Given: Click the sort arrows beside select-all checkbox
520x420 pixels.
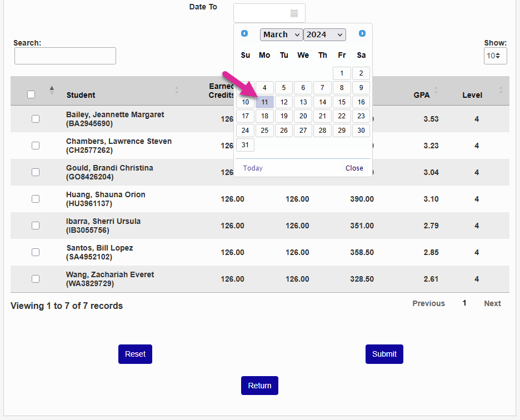Looking at the screenshot, I should [x=52, y=90].
